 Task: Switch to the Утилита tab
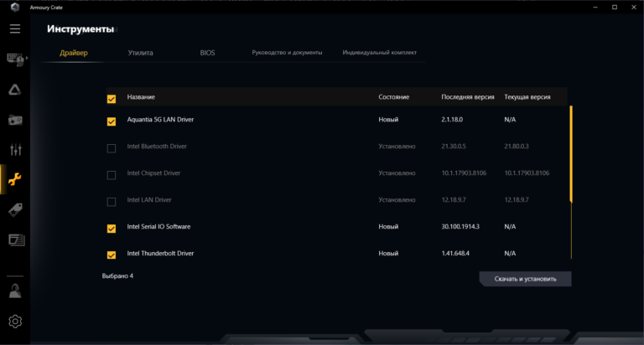(141, 53)
